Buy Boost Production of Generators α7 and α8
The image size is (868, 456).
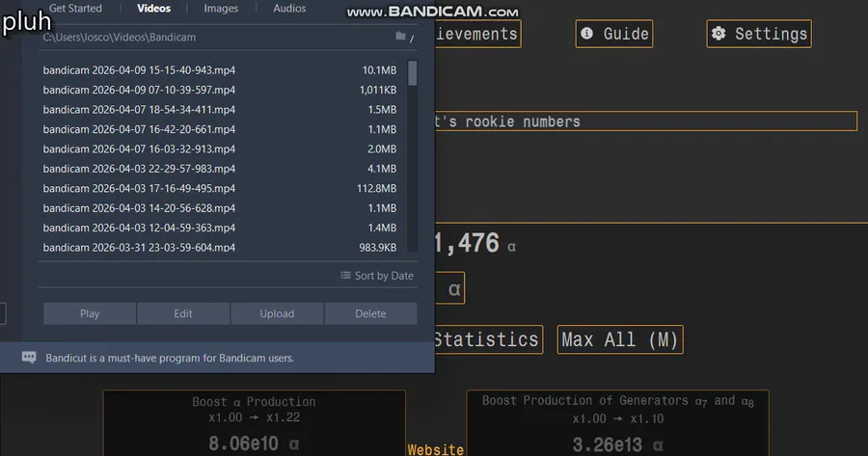coord(618,423)
